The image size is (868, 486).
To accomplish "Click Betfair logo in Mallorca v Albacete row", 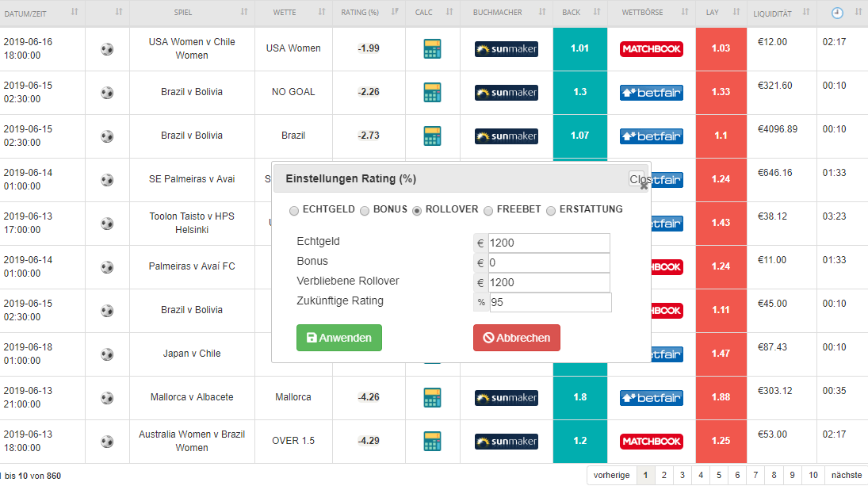I will click(x=651, y=397).
